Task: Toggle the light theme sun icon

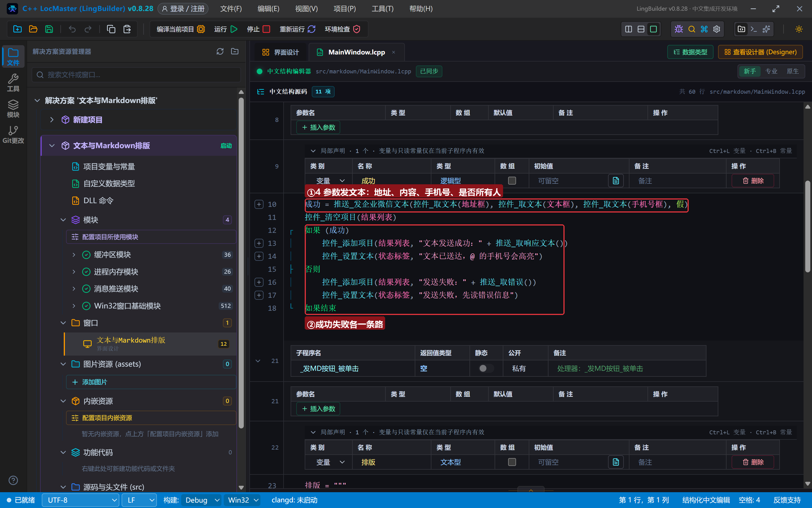Action: click(799, 29)
